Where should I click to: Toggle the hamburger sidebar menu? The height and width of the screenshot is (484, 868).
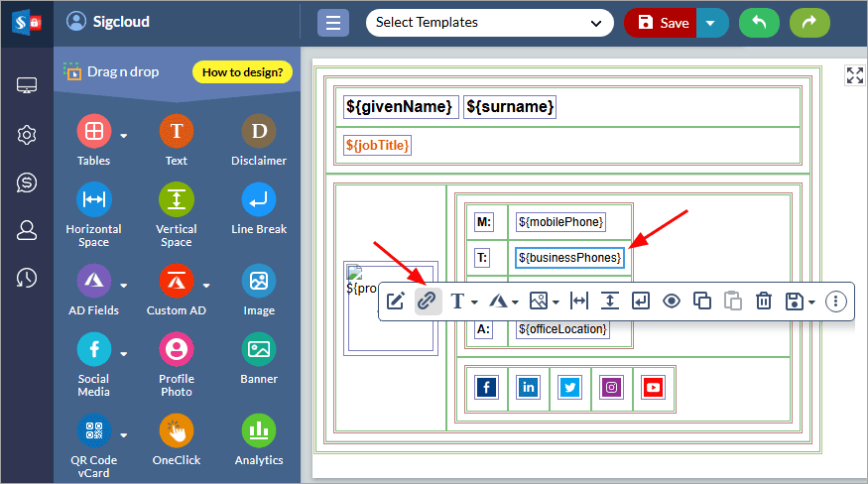coord(332,23)
